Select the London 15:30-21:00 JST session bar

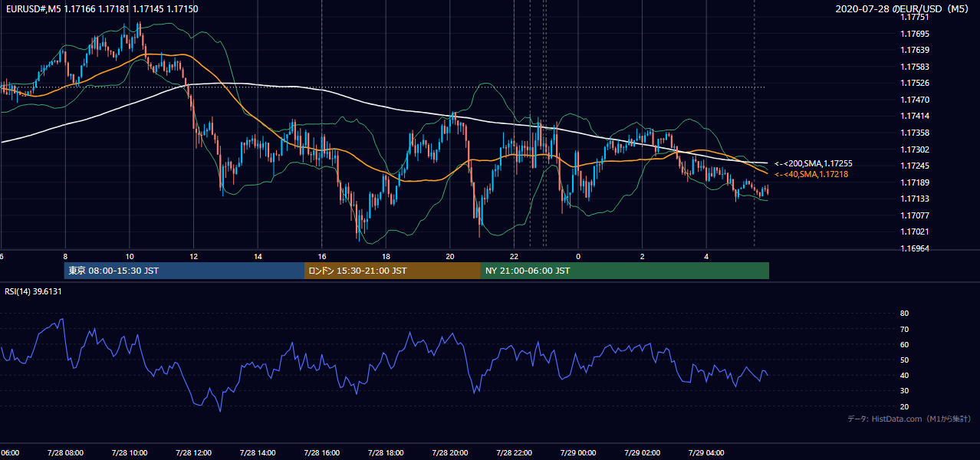393,271
